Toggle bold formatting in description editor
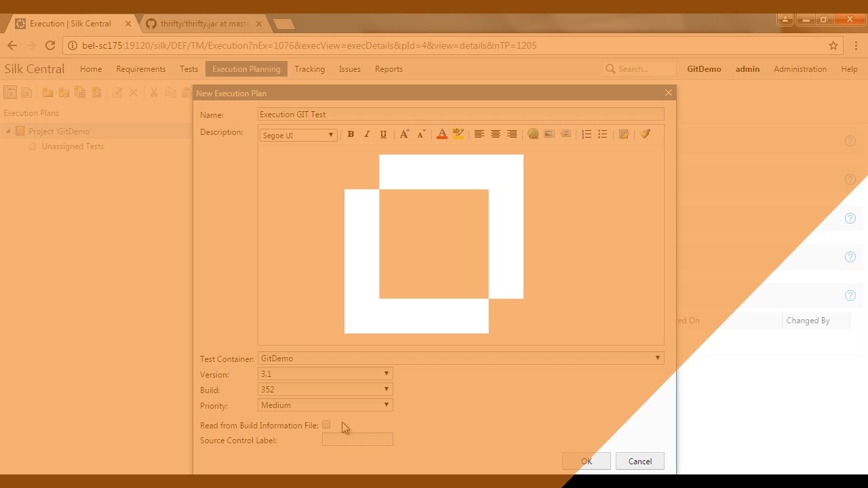The image size is (868, 488). [351, 134]
